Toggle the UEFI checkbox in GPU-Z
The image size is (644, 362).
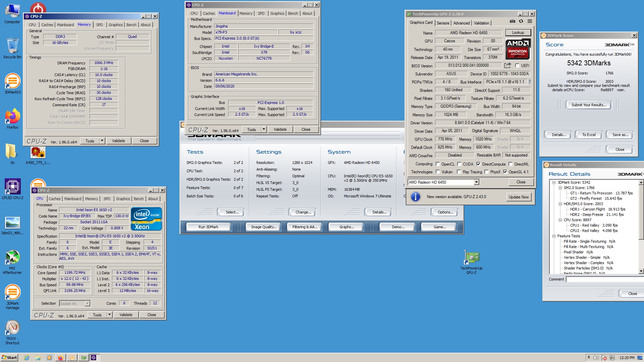click(517, 66)
